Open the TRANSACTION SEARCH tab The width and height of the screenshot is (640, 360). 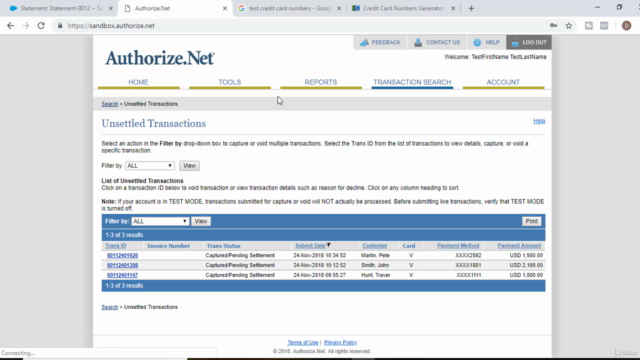[x=412, y=82]
